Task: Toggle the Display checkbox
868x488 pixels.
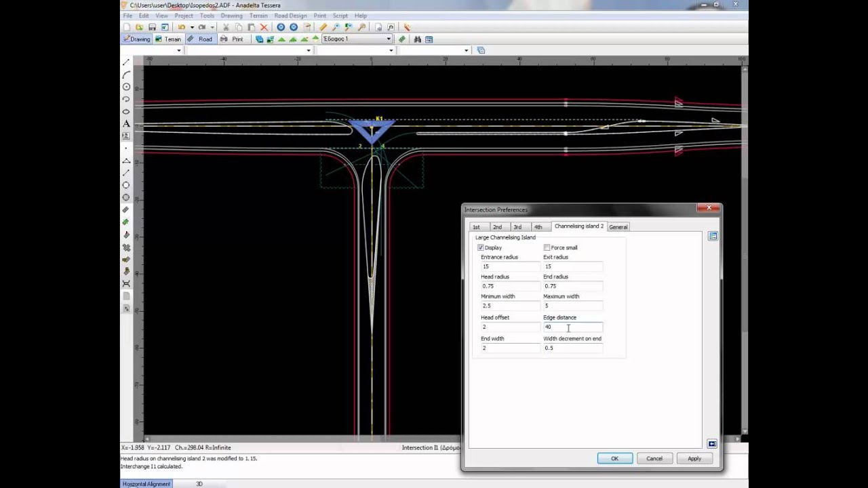Action: (481, 247)
